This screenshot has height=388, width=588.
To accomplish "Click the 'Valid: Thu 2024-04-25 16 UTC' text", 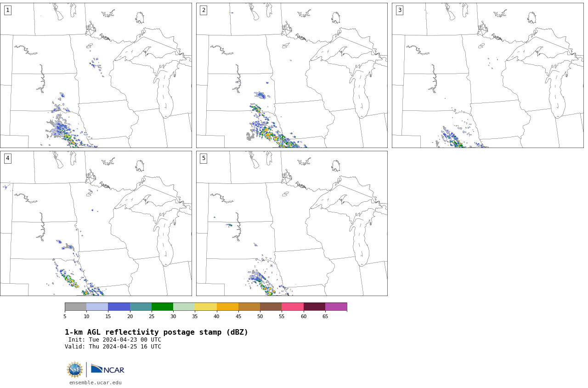I will coord(113,347).
